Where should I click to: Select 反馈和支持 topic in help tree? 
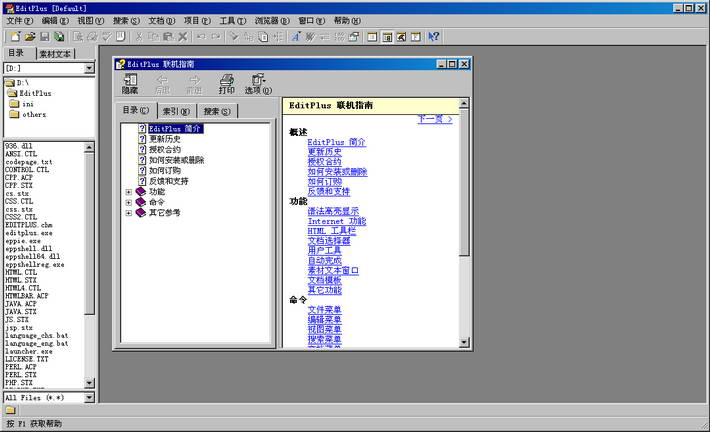(x=168, y=181)
